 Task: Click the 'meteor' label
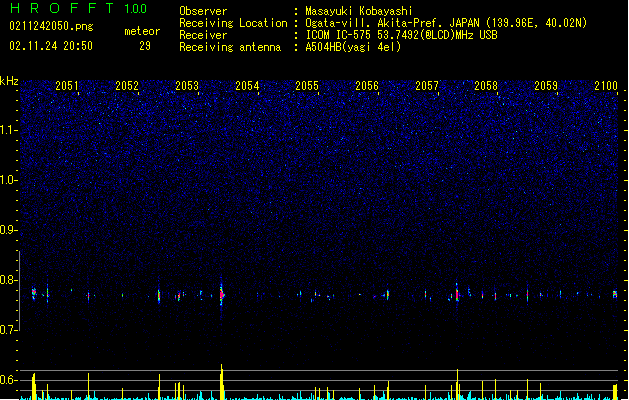click(142, 31)
